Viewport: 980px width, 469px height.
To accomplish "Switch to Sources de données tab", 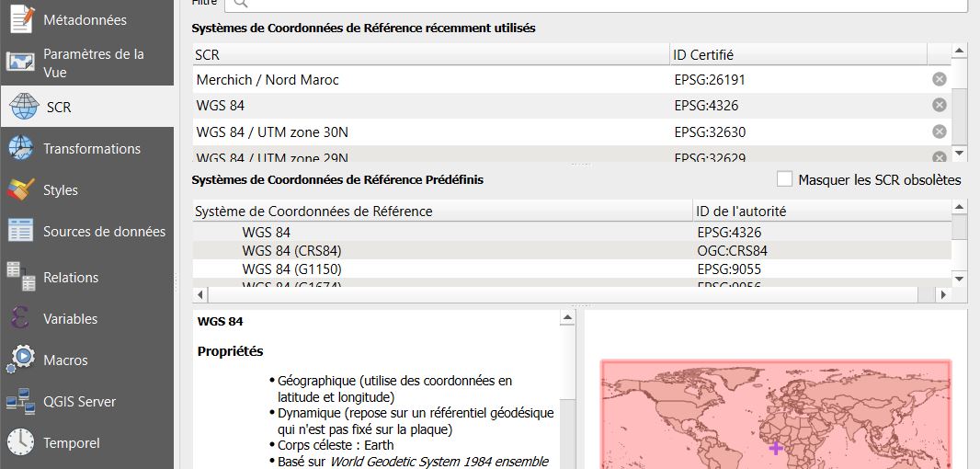I will point(105,232).
